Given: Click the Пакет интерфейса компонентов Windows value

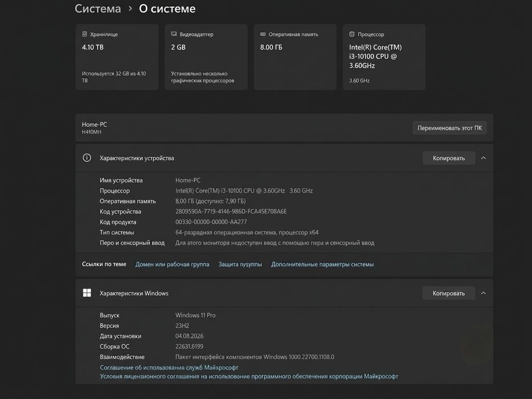Looking at the screenshot, I should 254,357.
